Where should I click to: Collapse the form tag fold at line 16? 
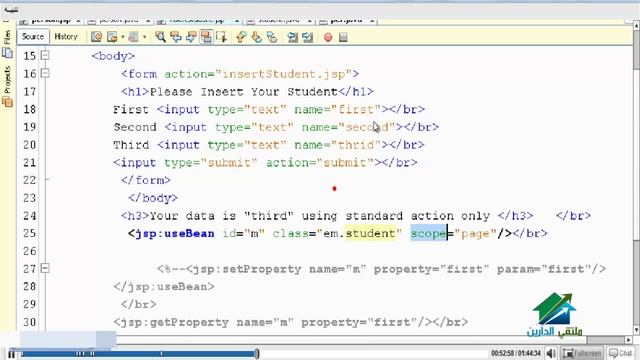tap(45, 73)
